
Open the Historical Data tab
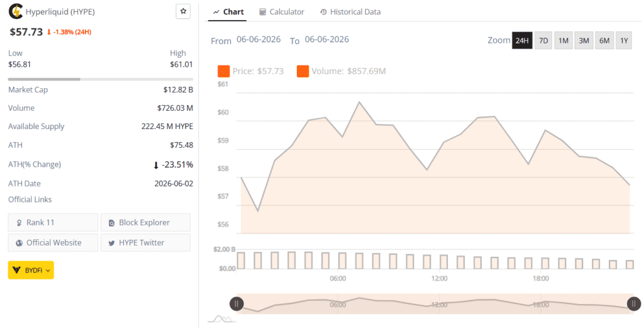click(x=350, y=12)
